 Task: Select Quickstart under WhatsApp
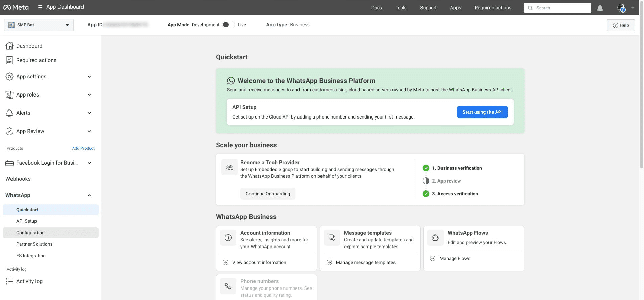click(51, 210)
